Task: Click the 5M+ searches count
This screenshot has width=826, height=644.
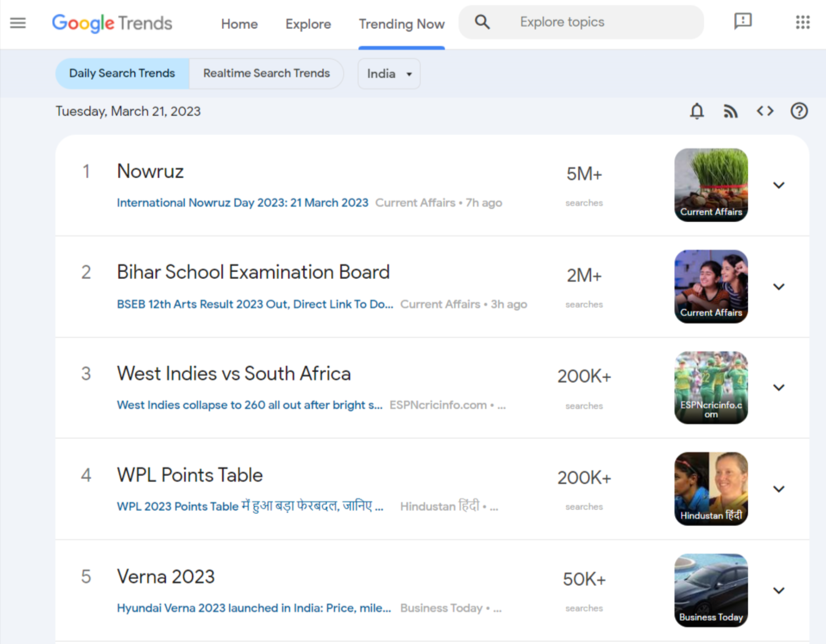Action: [x=584, y=174]
